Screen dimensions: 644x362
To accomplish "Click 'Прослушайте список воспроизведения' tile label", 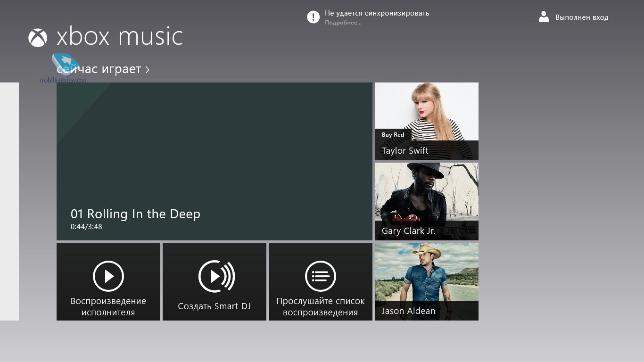I will [321, 307].
